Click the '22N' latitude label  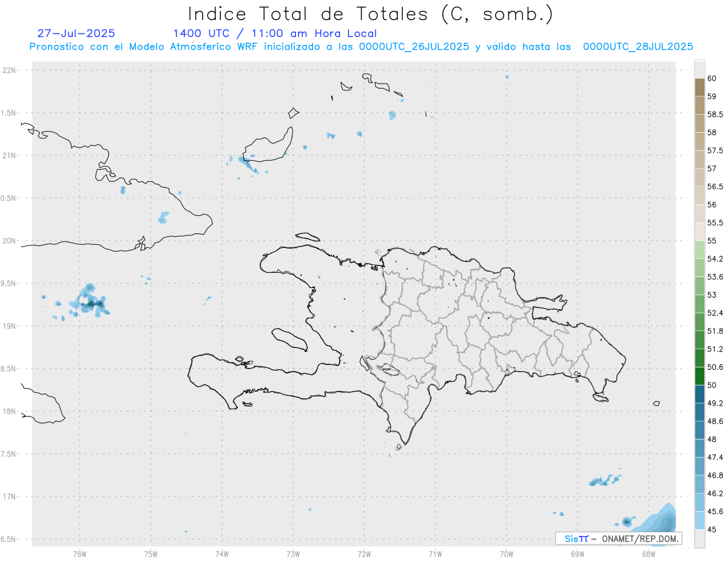coord(10,70)
